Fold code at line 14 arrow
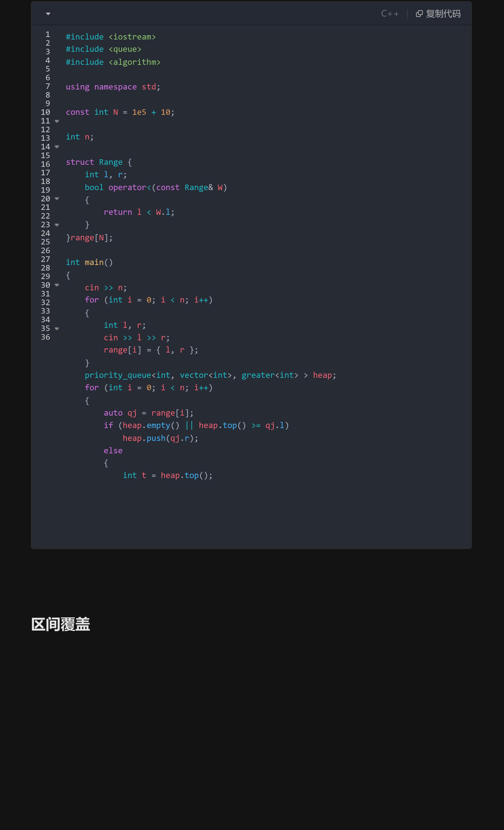 57,147
